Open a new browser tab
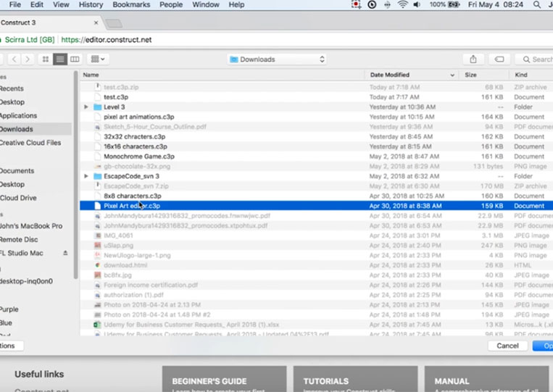The height and width of the screenshot is (392, 553). [x=114, y=23]
